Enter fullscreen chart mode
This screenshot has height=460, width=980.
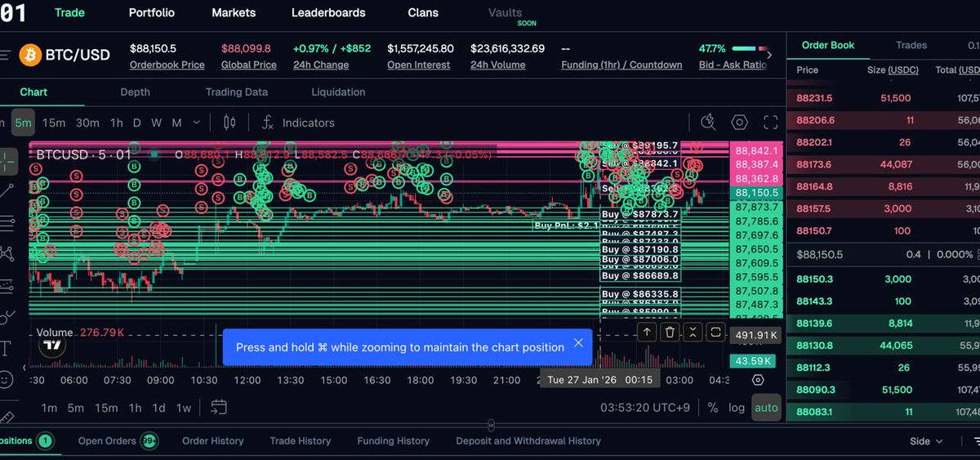[770, 123]
